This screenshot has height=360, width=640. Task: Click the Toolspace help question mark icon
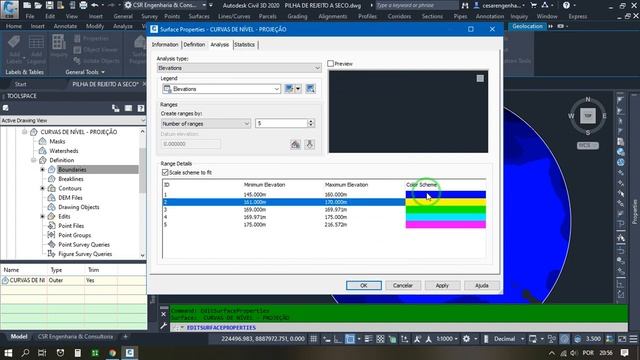[x=140, y=108]
